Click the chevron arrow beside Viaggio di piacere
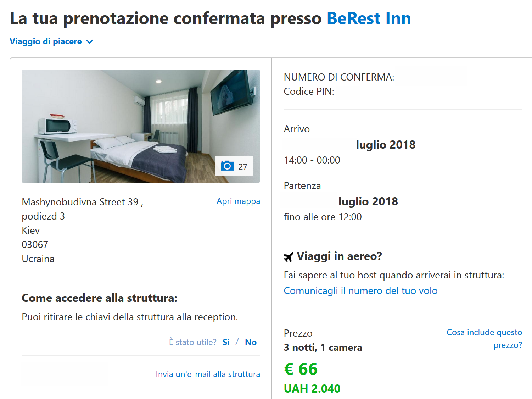 click(x=90, y=42)
